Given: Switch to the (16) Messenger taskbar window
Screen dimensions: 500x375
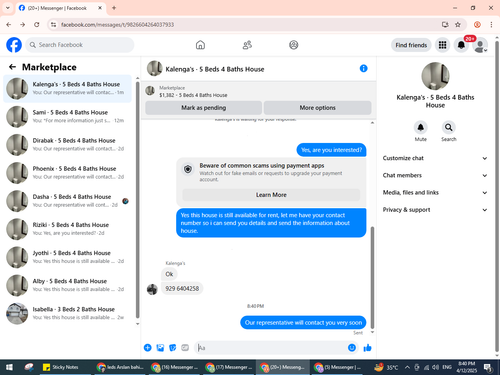Looking at the screenshot, I should point(175,367).
